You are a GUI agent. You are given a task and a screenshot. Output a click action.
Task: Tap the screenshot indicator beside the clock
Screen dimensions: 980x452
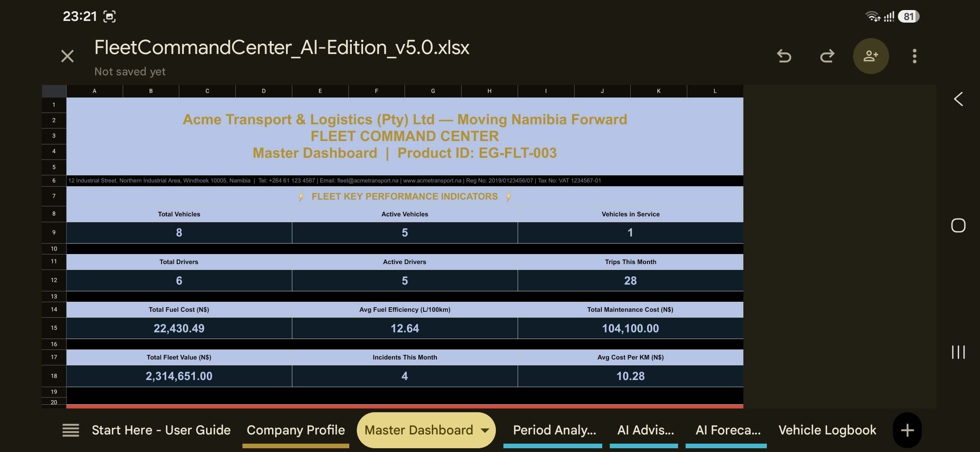pyautogui.click(x=109, y=16)
